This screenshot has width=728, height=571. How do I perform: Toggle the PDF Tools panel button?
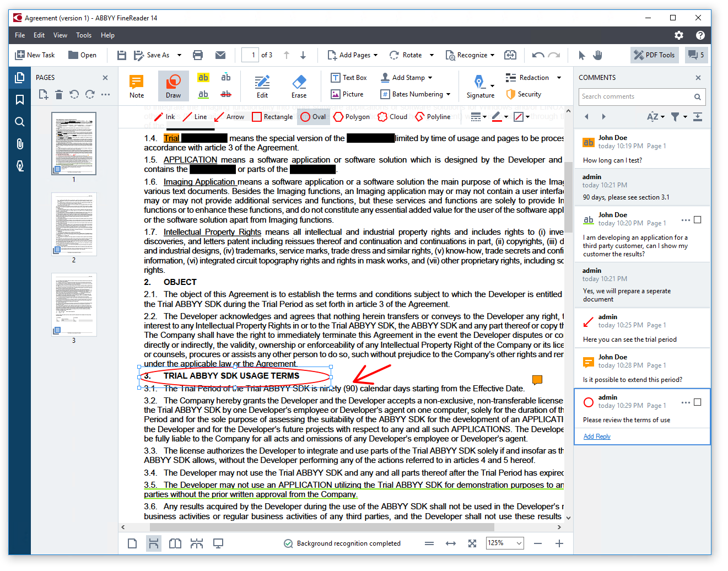[x=655, y=55]
